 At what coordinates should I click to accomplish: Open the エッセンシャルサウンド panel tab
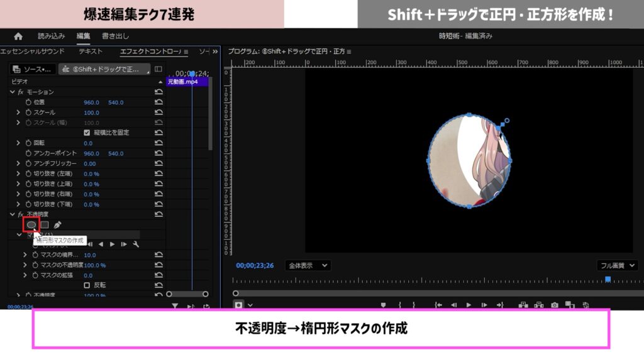tap(33, 52)
